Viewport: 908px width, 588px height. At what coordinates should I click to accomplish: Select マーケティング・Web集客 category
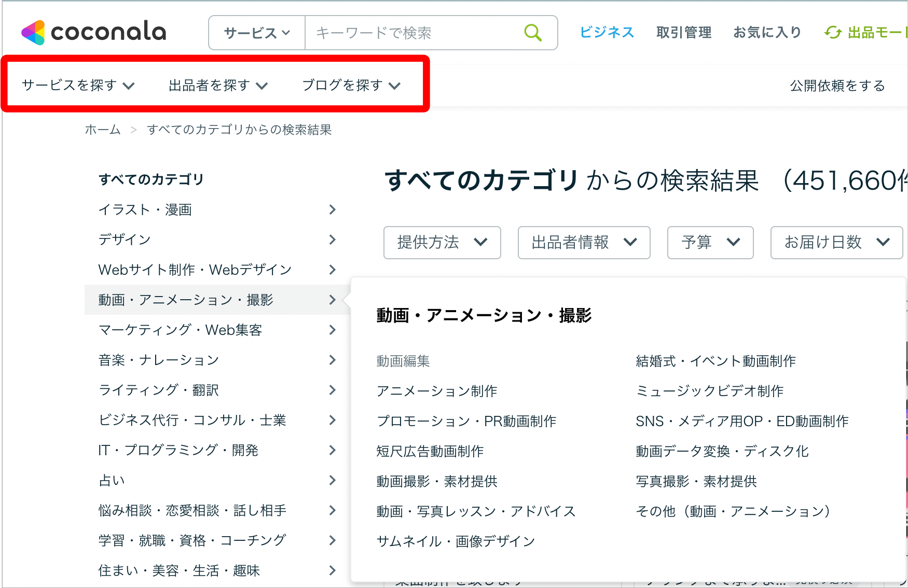click(217, 330)
